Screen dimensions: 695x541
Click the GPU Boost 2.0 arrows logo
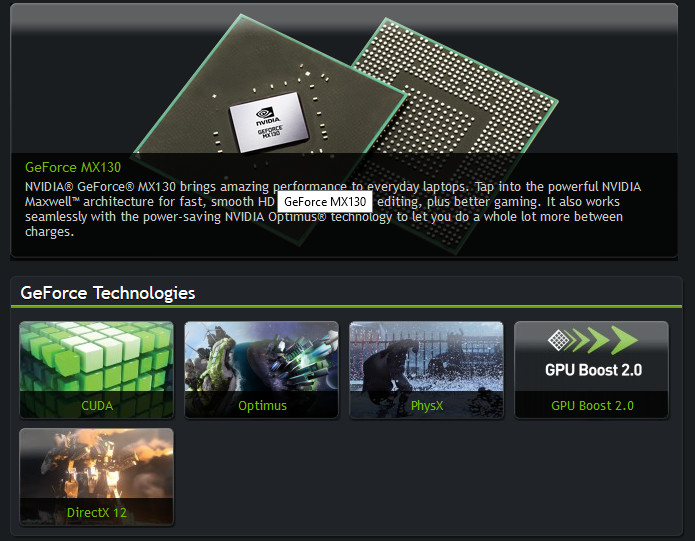pyautogui.click(x=593, y=340)
